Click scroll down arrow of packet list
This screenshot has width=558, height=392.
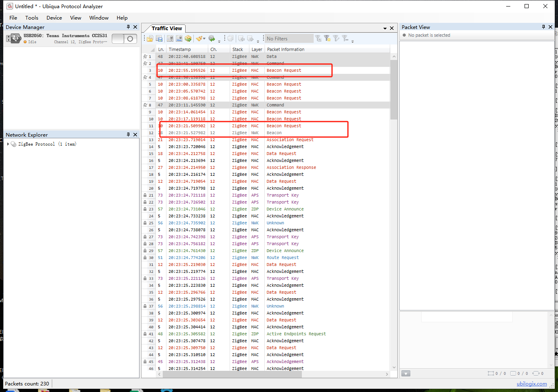pos(394,367)
